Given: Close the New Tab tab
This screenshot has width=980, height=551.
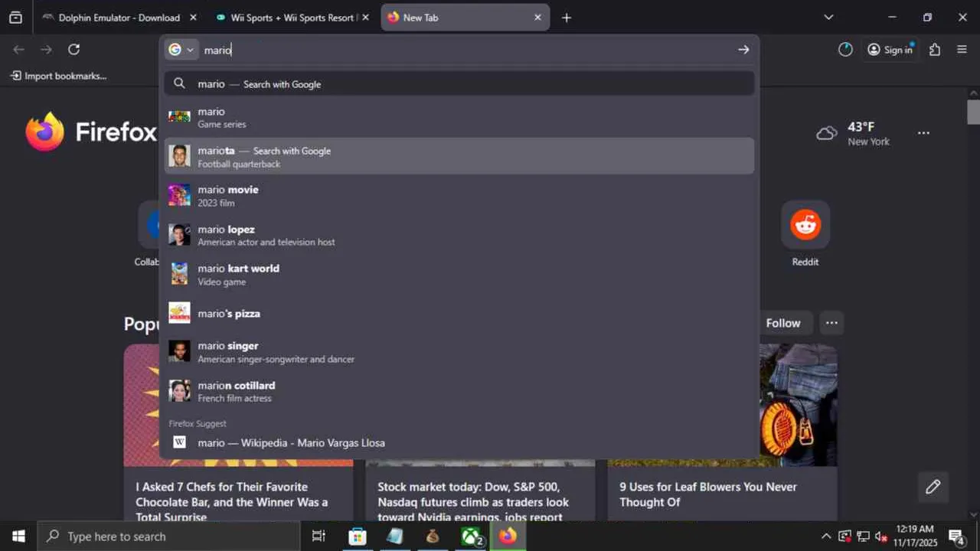Looking at the screenshot, I should click(537, 18).
